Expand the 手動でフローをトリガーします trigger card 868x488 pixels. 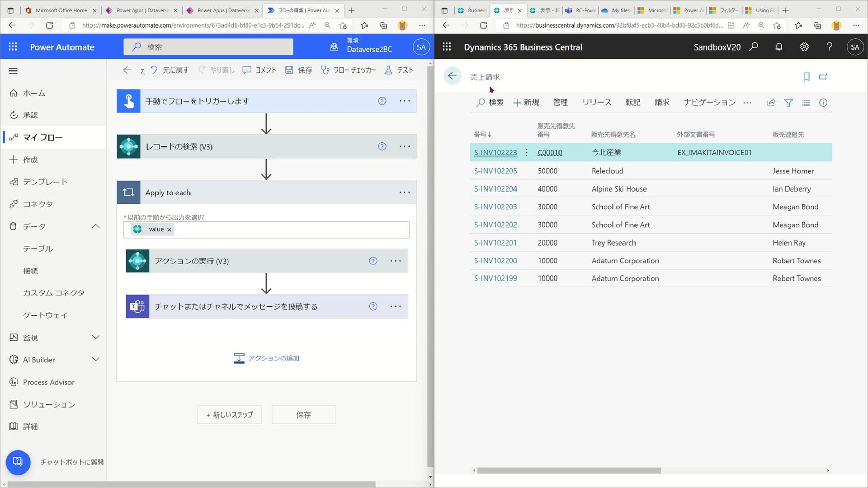click(x=266, y=101)
